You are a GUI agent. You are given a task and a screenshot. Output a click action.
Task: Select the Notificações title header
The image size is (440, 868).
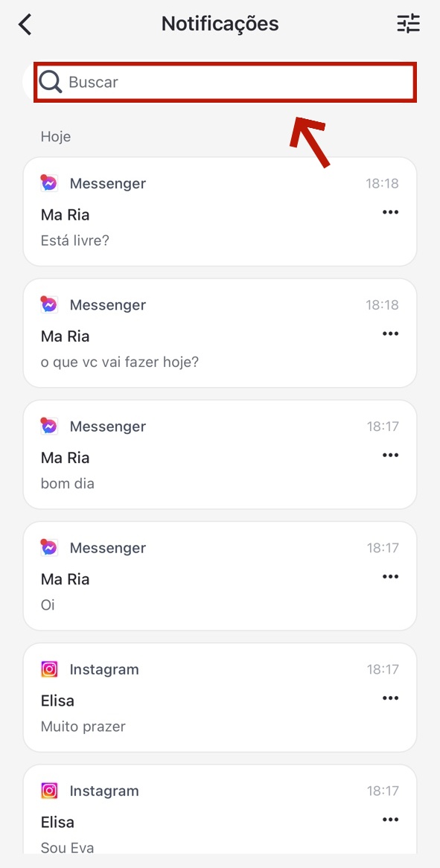click(220, 23)
